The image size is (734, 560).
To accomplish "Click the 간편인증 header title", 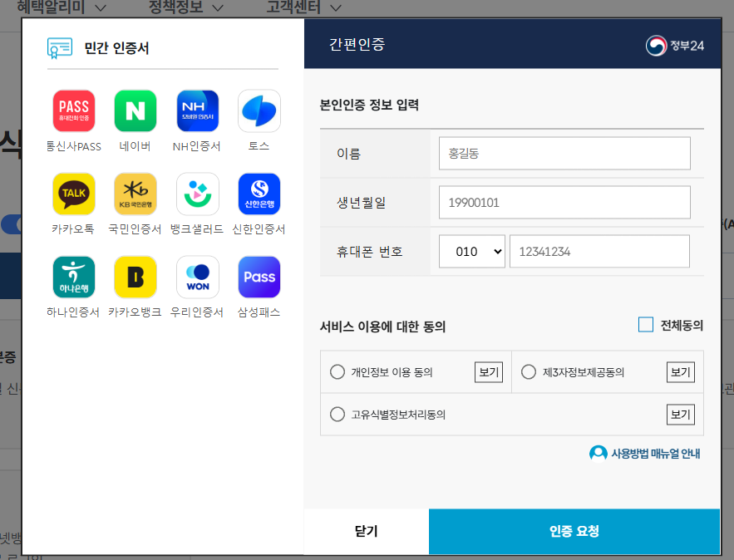I will [357, 44].
